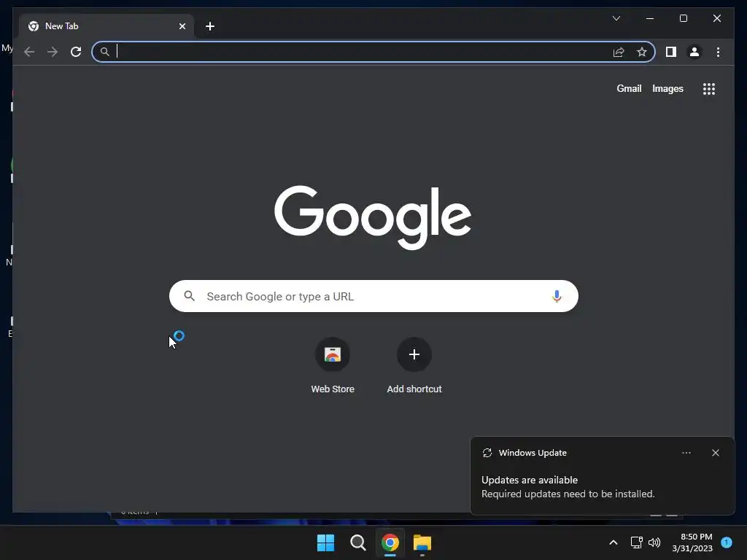Reload the current page
Image resolution: width=747 pixels, height=560 pixels.
[x=76, y=52]
